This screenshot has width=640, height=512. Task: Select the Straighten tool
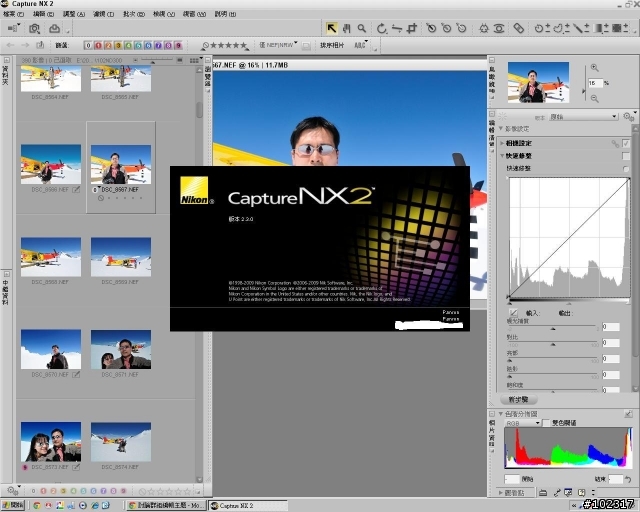[397, 28]
